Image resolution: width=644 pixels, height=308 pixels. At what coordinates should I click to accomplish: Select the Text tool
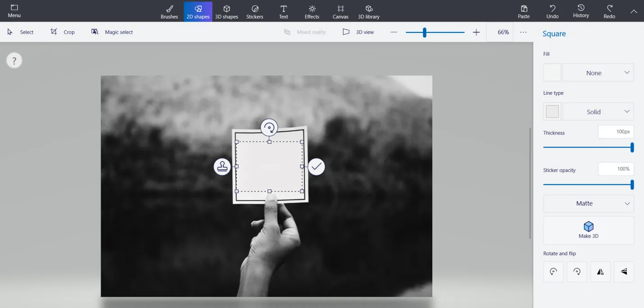click(283, 12)
